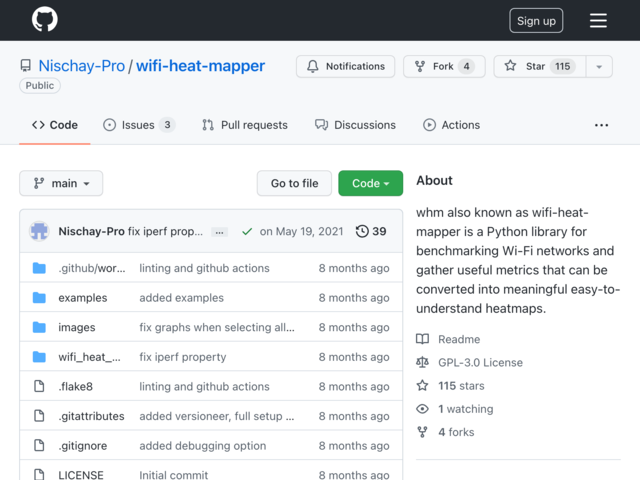Open the 'added debugging option' commit message

point(203,446)
